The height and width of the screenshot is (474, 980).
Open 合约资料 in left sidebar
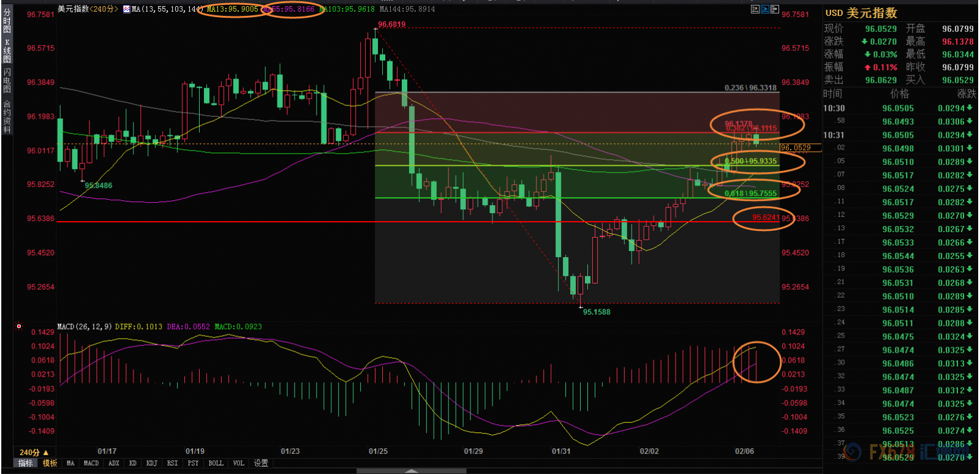[7, 116]
